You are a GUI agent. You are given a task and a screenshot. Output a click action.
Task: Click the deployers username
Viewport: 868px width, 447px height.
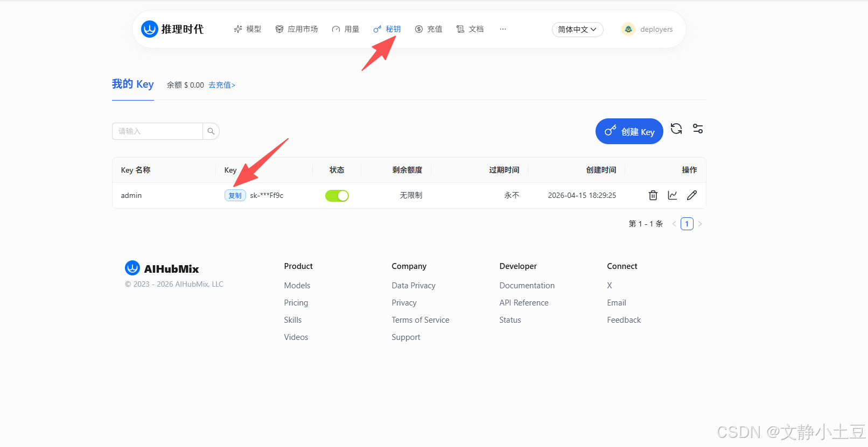point(656,30)
